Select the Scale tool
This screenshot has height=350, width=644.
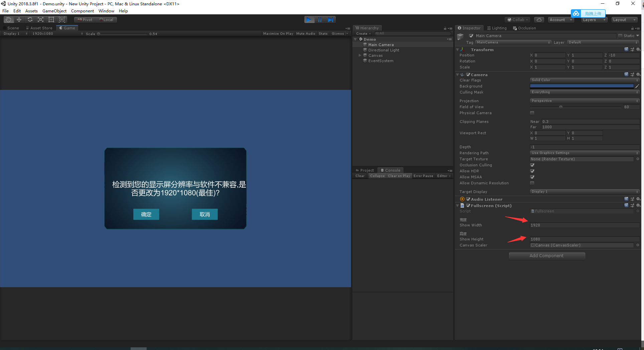40,19
